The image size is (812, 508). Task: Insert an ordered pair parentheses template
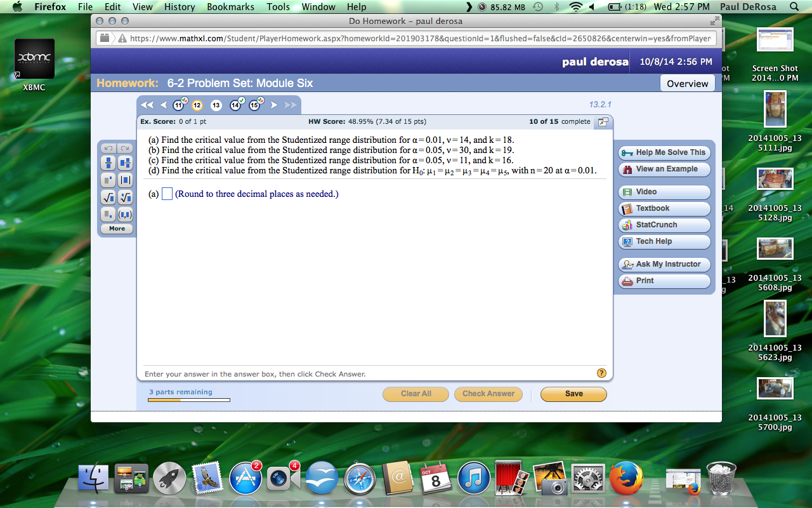pyautogui.click(x=126, y=214)
